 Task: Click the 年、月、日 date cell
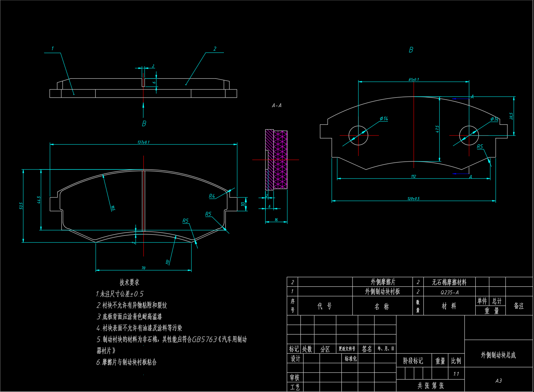(386, 349)
